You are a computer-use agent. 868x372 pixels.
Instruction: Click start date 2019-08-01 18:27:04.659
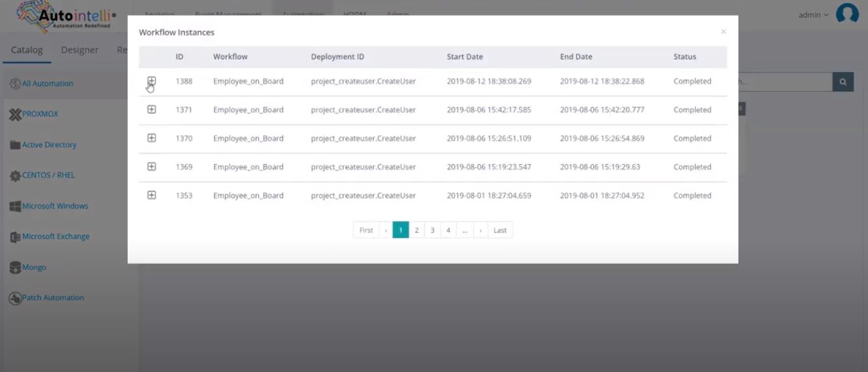coord(489,196)
